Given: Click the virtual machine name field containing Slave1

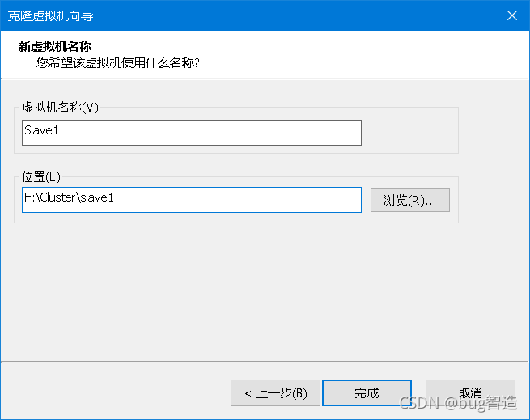Looking at the screenshot, I should [192, 133].
